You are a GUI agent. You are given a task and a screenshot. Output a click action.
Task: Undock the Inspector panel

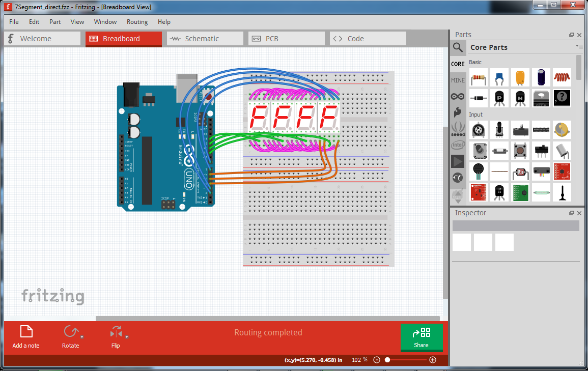(572, 213)
